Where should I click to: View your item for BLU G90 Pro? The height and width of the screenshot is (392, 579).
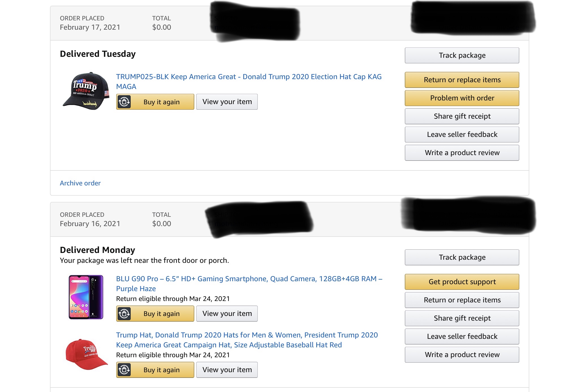tap(227, 313)
